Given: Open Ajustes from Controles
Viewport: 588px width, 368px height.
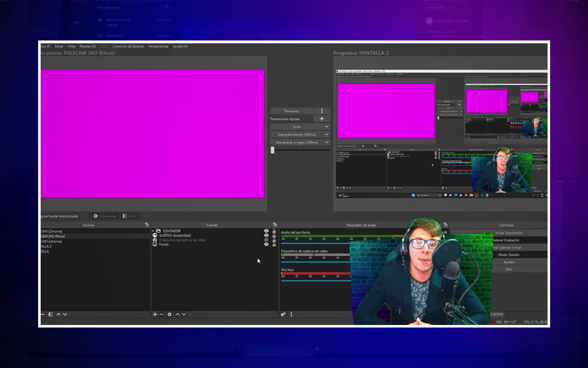Looking at the screenshot, I should coord(509,262).
